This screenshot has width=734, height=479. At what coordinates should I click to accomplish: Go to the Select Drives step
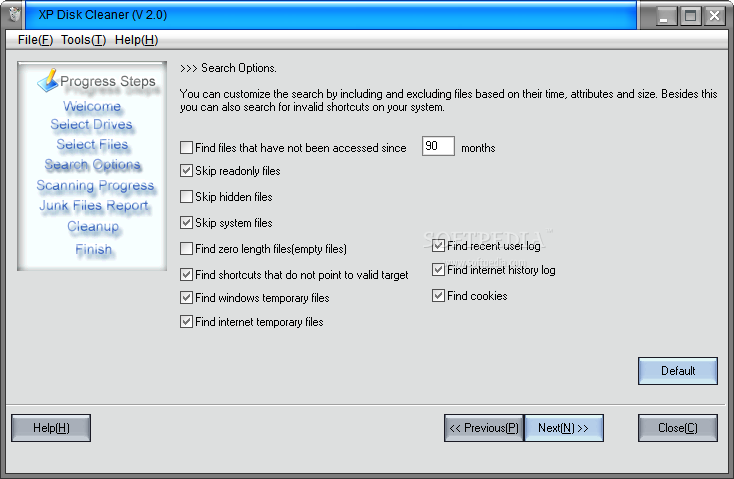(92, 125)
